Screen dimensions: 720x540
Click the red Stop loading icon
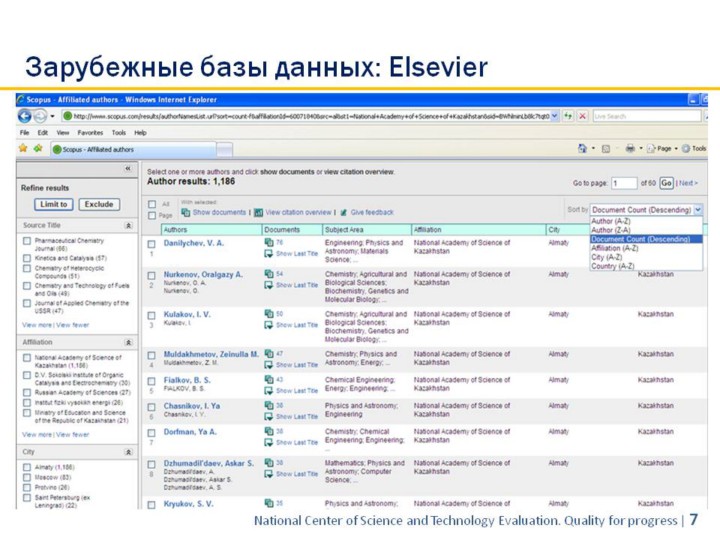pos(582,116)
